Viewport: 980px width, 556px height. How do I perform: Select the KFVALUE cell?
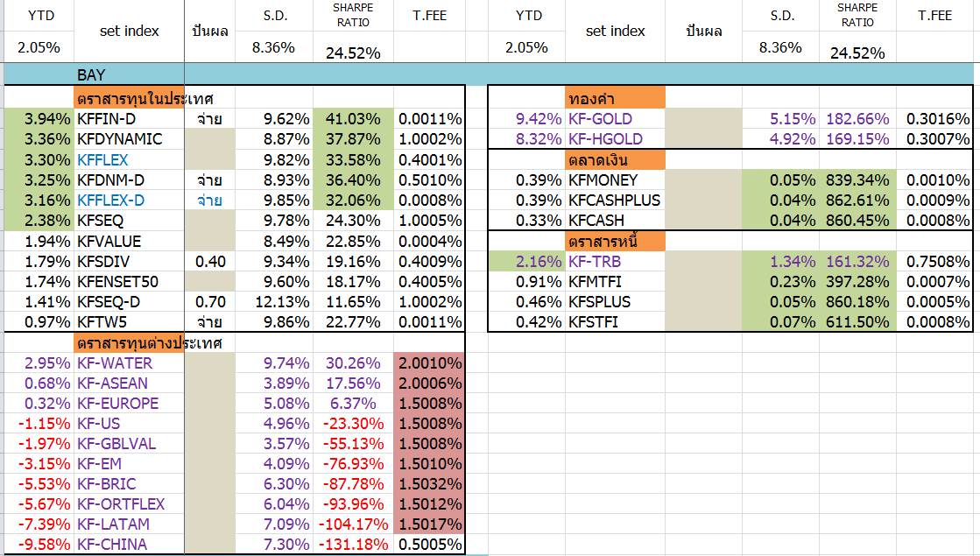point(129,241)
